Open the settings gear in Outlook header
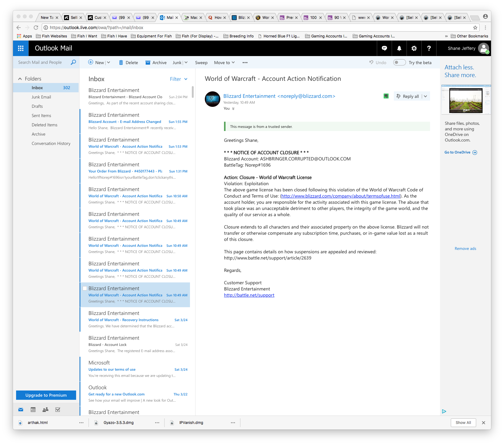 pyautogui.click(x=414, y=48)
